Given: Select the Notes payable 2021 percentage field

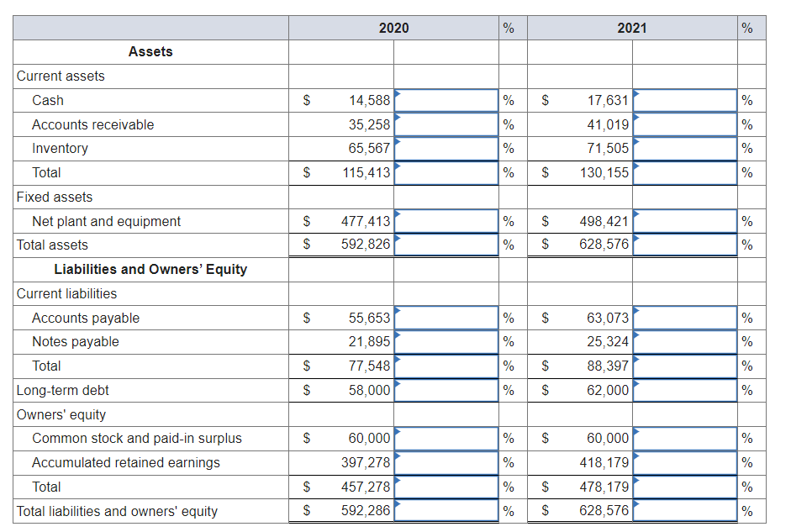Looking at the screenshot, I should click(x=683, y=341).
